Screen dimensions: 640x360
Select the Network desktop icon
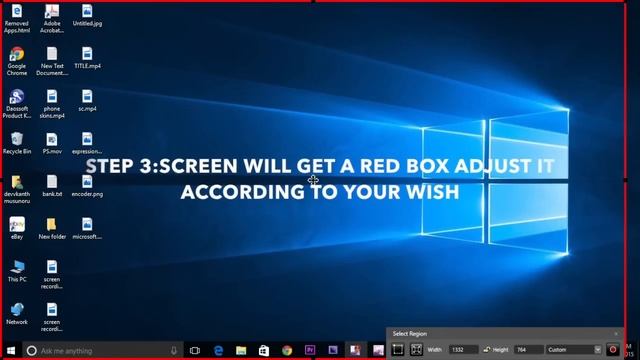pyautogui.click(x=17, y=313)
